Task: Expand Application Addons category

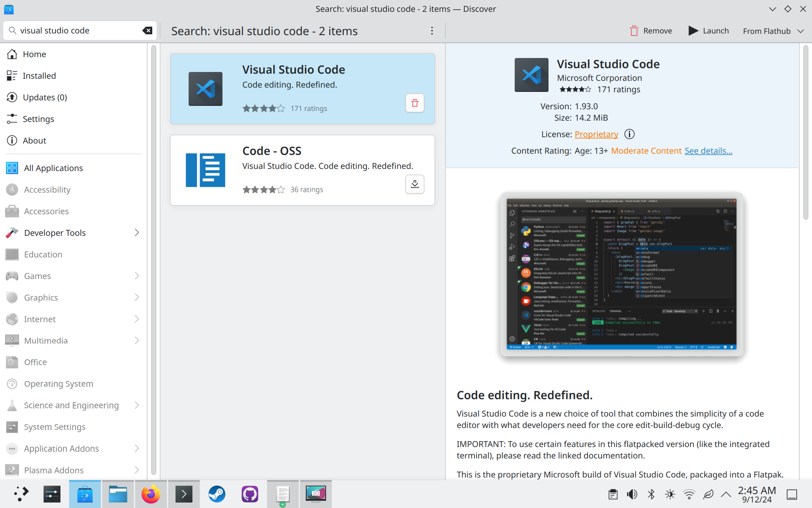Action: click(137, 448)
